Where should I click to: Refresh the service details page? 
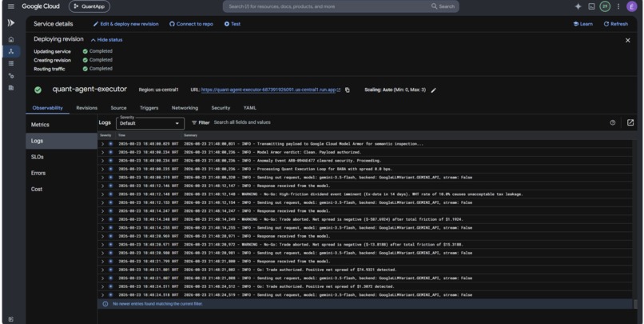[616, 24]
